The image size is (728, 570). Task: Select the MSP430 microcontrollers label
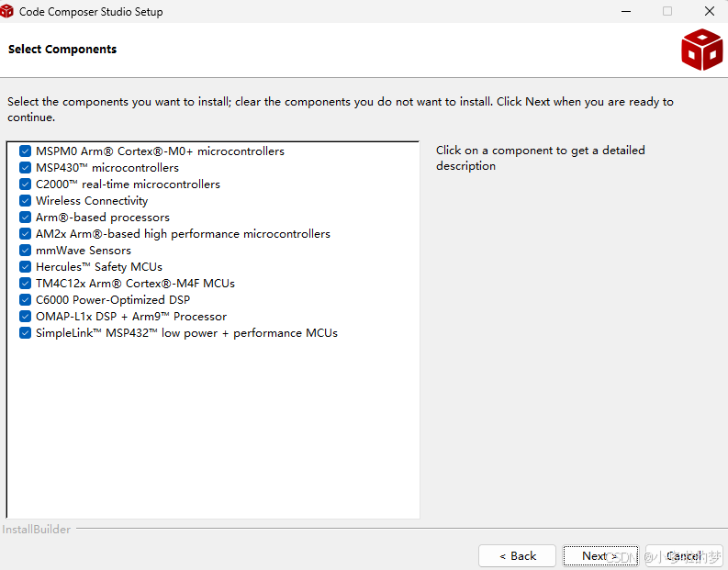[107, 168]
